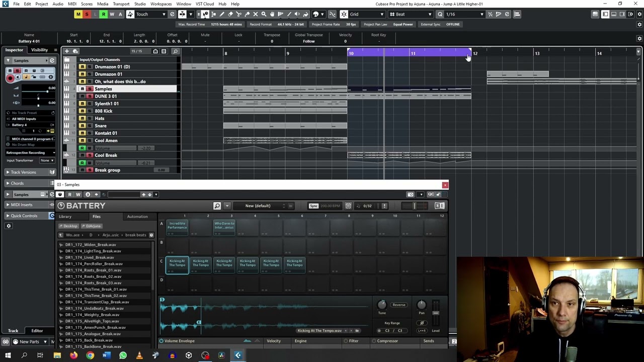Open the Project menu

click(42, 4)
